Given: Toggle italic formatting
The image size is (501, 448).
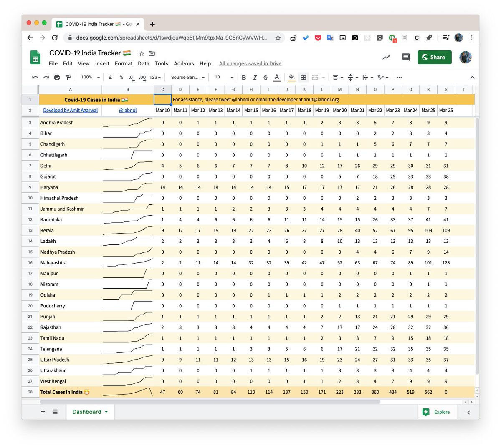Looking at the screenshot, I should pos(255,77).
